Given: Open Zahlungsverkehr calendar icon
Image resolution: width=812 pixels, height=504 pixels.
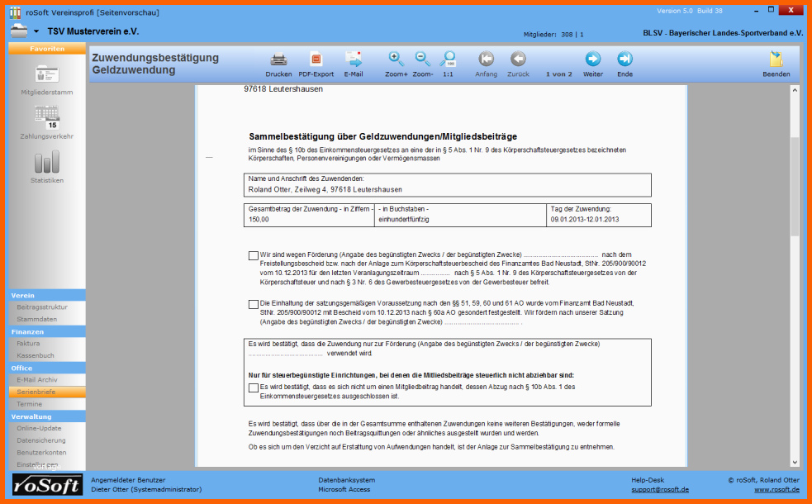Looking at the screenshot, I should (x=46, y=117).
